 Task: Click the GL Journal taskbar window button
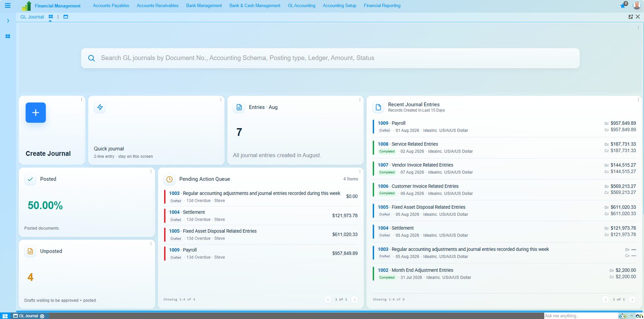click(29, 316)
